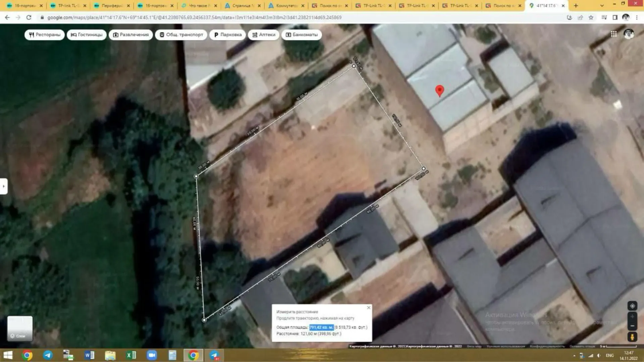The image size is (644, 362).
Task: Click the Street View pegman icon
Action: click(632, 337)
